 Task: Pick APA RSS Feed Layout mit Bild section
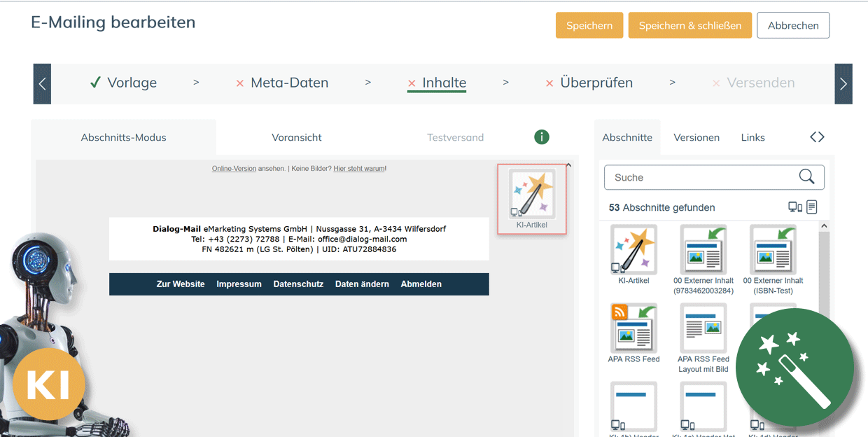703,328
